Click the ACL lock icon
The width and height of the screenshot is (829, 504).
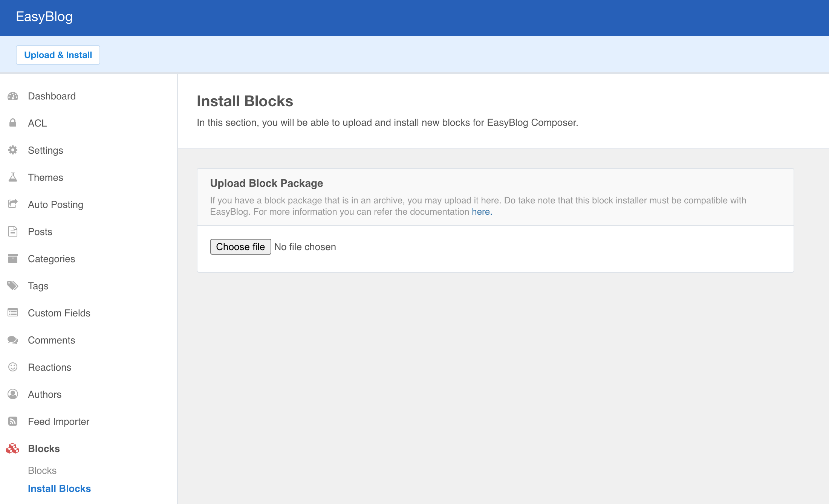coord(13,123)
